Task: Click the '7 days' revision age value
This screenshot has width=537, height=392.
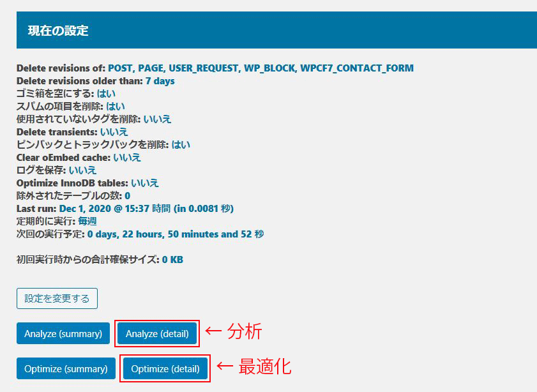Action: click(x=160, y=81)
